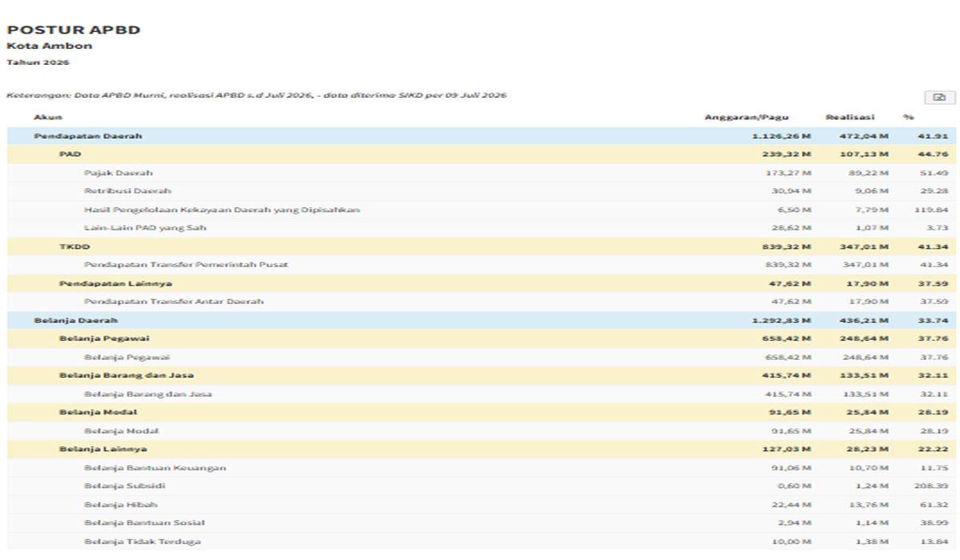Collapse the Belanja Daerah section row

[482, 320]
